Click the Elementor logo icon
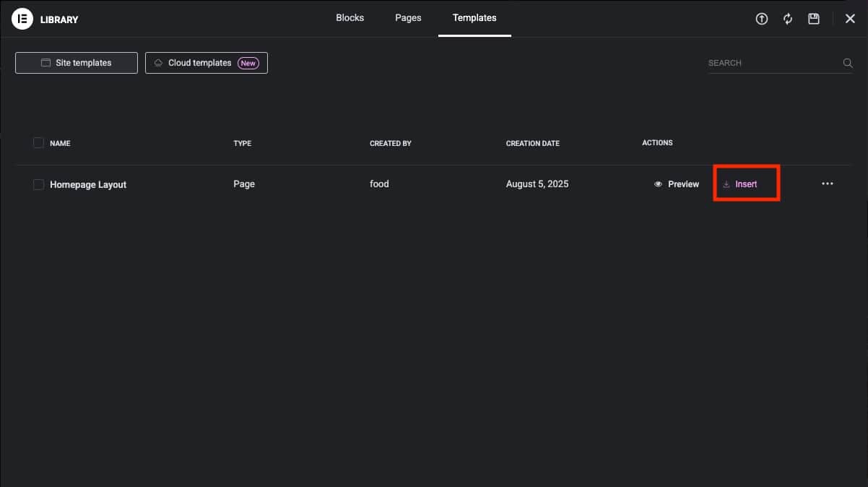 point(22,19)
